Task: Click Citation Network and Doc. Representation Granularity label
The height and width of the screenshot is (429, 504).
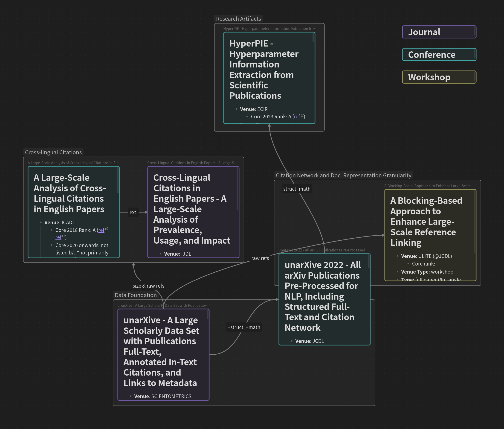Action: click(x=343, y=175)
